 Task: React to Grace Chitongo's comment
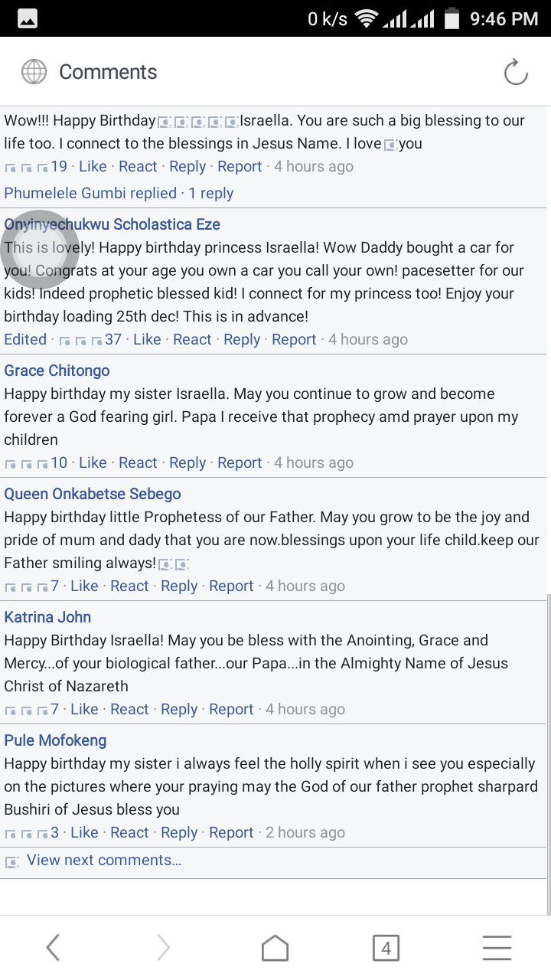[138, 462]
